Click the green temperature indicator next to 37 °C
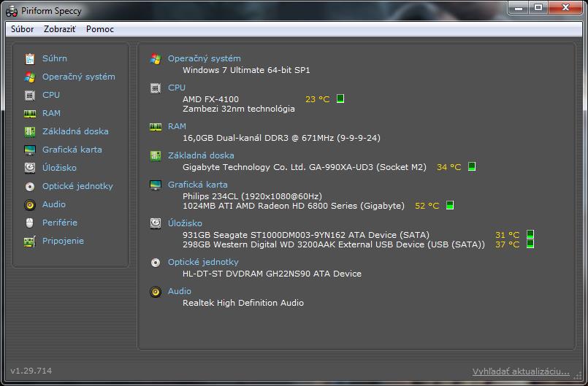Image resolution: width=588 pixels, height=386 pixels. [x=530, y=244]
